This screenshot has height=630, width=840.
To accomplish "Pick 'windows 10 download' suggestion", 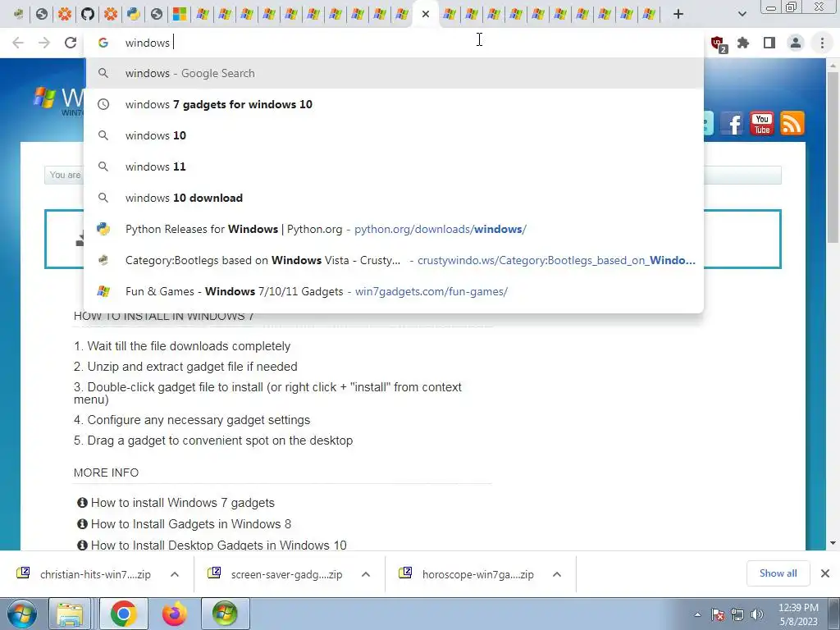I will pyautogui.click(x=394, y=198).
